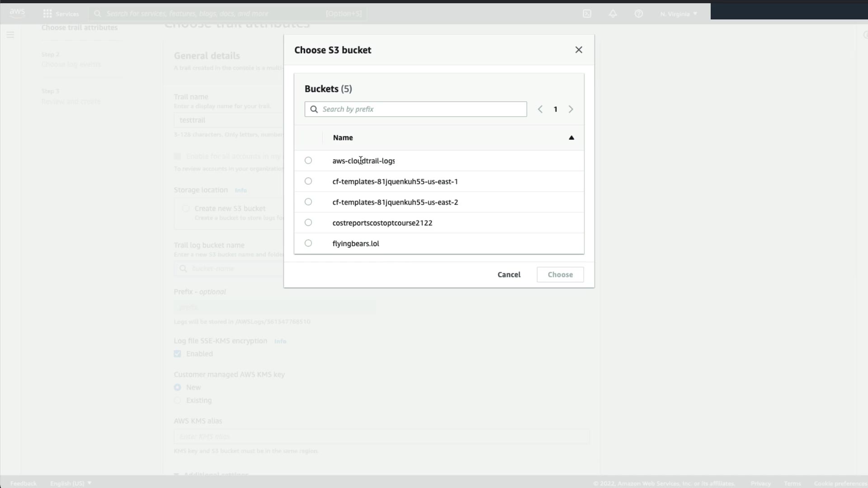Open the N. Virginia region dropdown

(x=679, y=14)
